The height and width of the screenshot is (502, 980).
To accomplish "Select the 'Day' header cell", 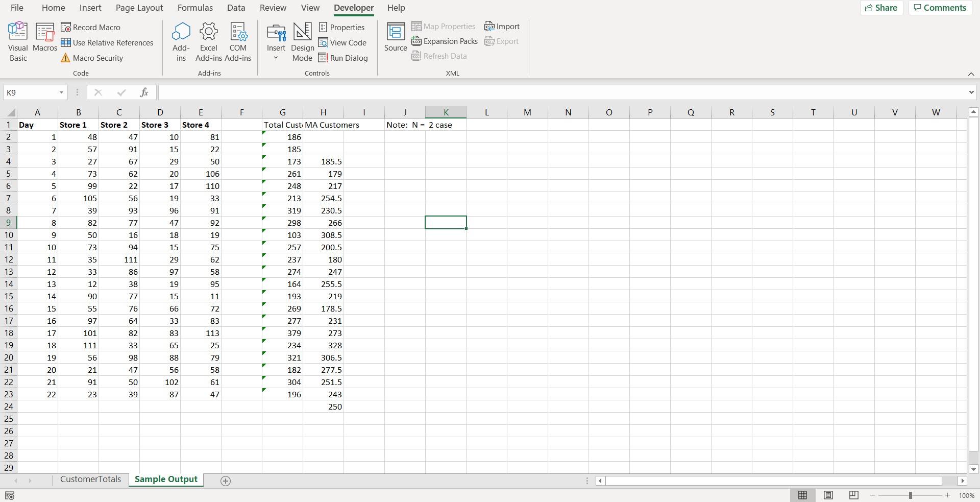I will [37, 125].
